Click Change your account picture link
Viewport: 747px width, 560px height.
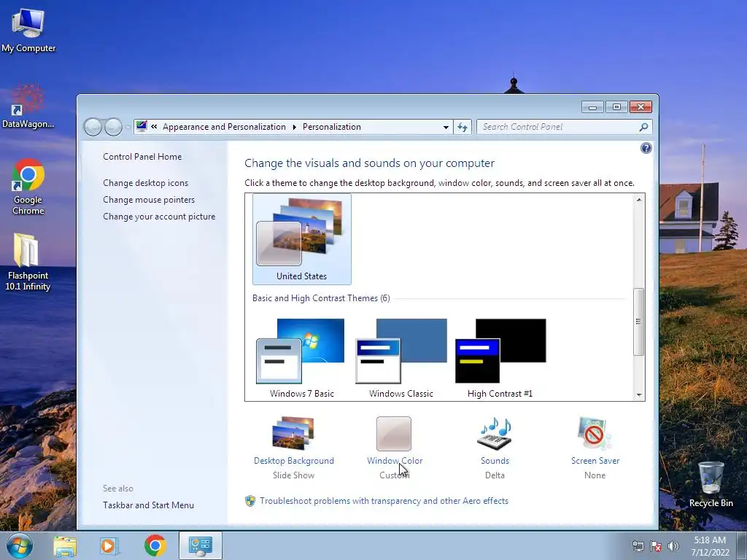coord(159,216)
